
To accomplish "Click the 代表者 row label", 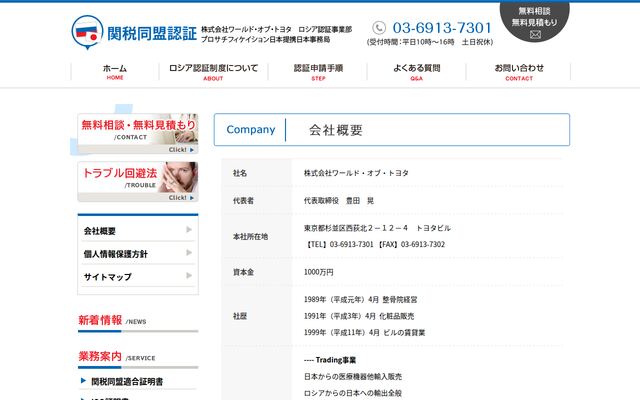I will click(243, 200).
